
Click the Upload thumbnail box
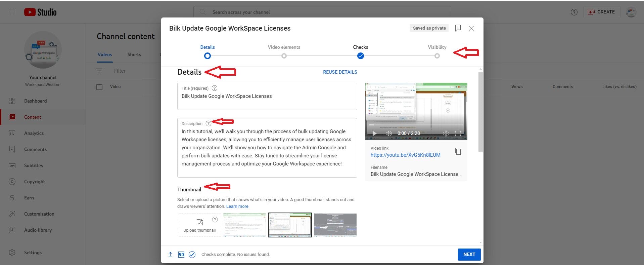tap(199, 225)
